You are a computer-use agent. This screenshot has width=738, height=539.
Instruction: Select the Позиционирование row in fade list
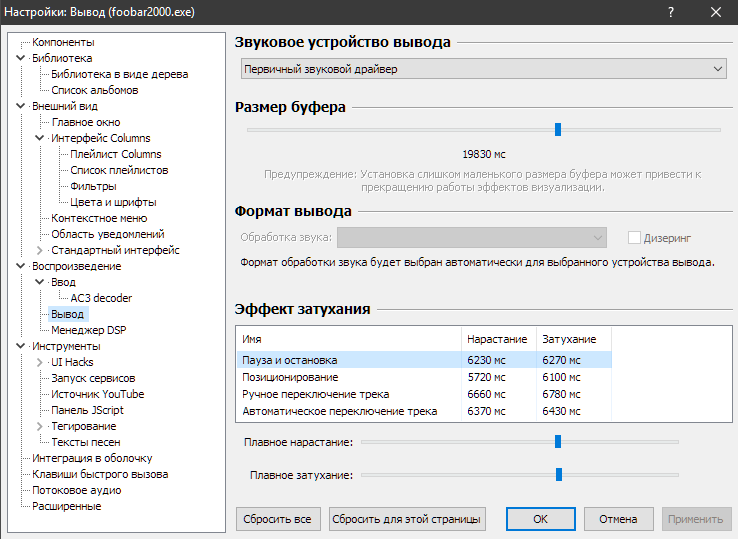click(290, 377)
